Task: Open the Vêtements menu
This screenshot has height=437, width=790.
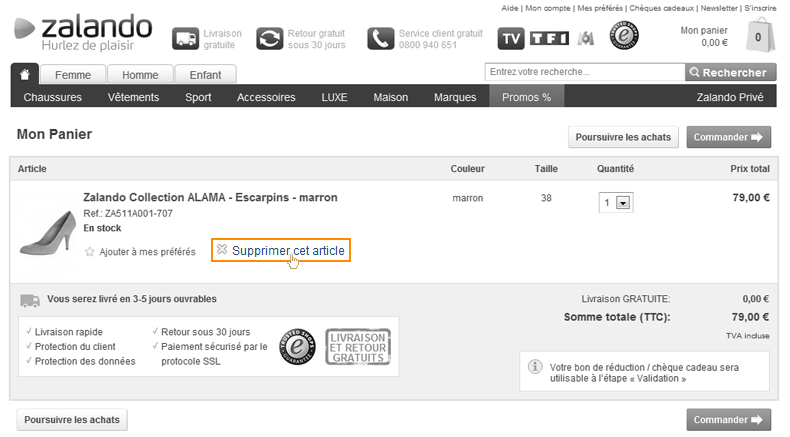Action: tap(133, 97)
